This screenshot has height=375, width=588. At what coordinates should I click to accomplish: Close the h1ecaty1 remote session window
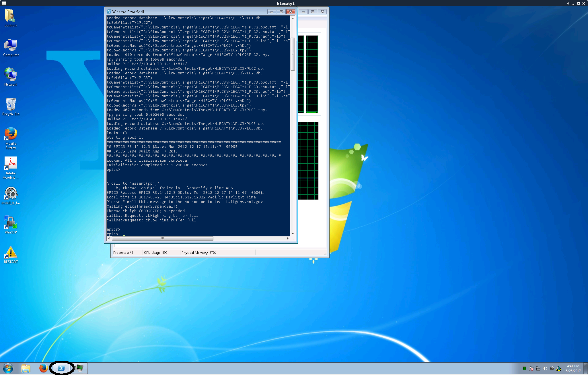tap(584, 3)
